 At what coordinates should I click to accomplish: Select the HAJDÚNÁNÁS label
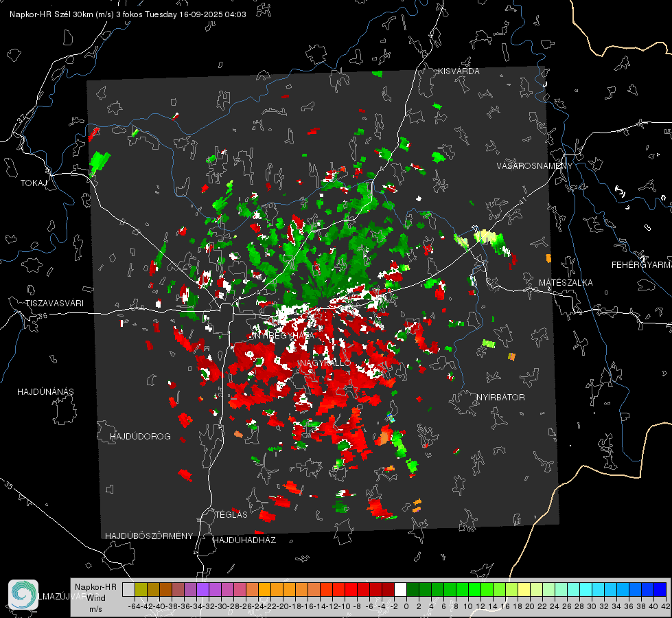(x=45, y=392)
